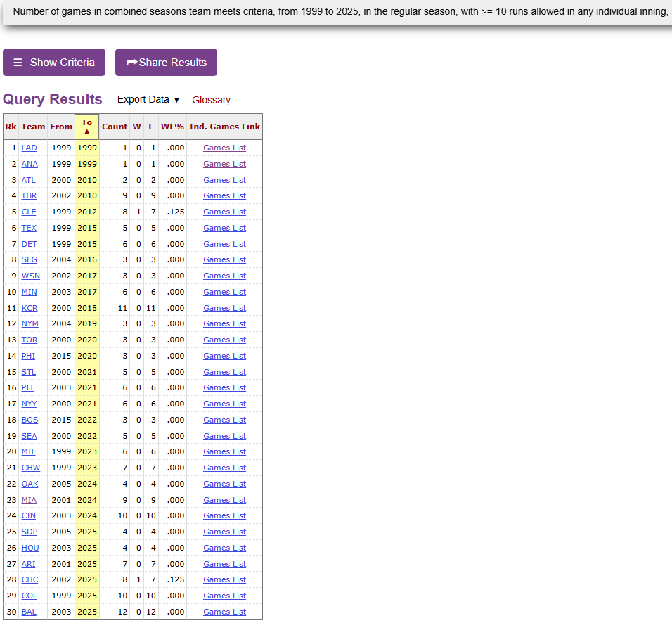Viewport: 672px width, 623px height.
Task: Open Games List for the CHC row
Action: pyautogui.click(x=224, y=579)
